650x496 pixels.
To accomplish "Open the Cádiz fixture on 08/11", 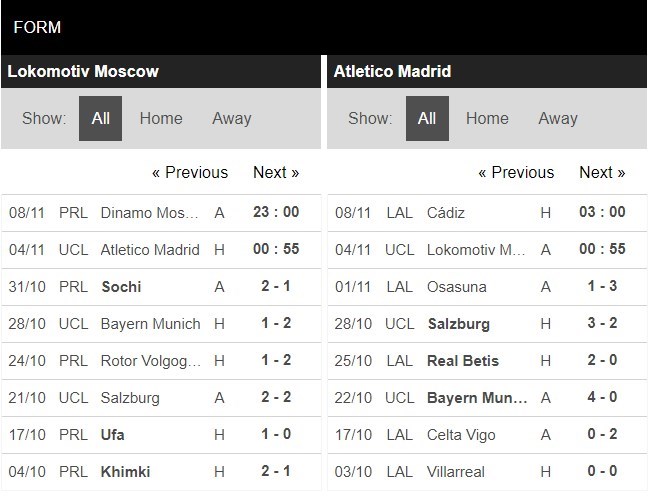I will point(445,213).
